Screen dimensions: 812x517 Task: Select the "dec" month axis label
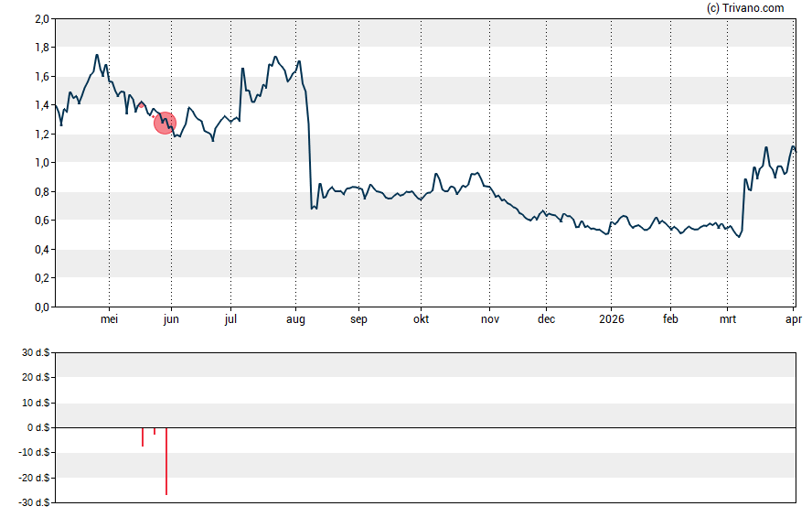[x=546, y=319]
